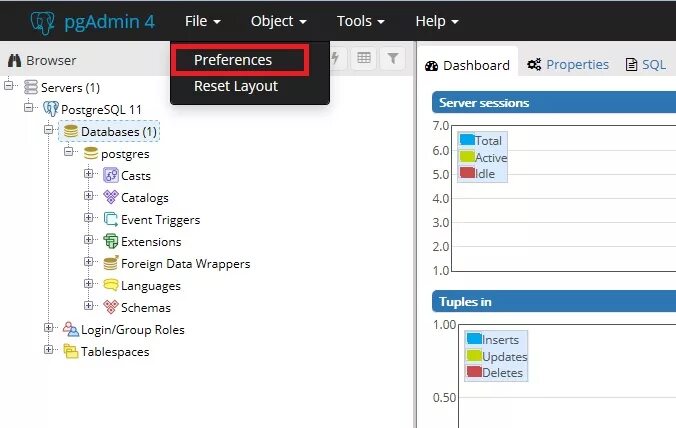Open the Tools menu
The image size is (676, 428).
coord(360,21)
